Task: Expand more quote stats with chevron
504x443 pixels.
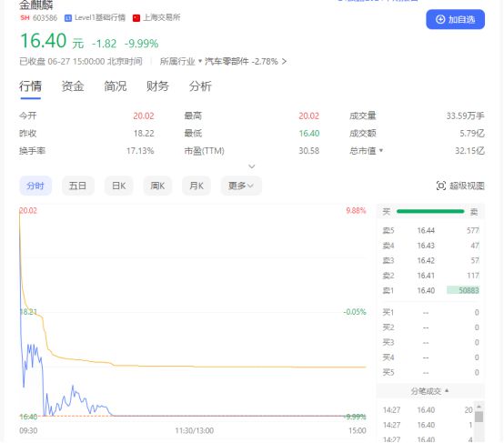Action: coord(252,166)
